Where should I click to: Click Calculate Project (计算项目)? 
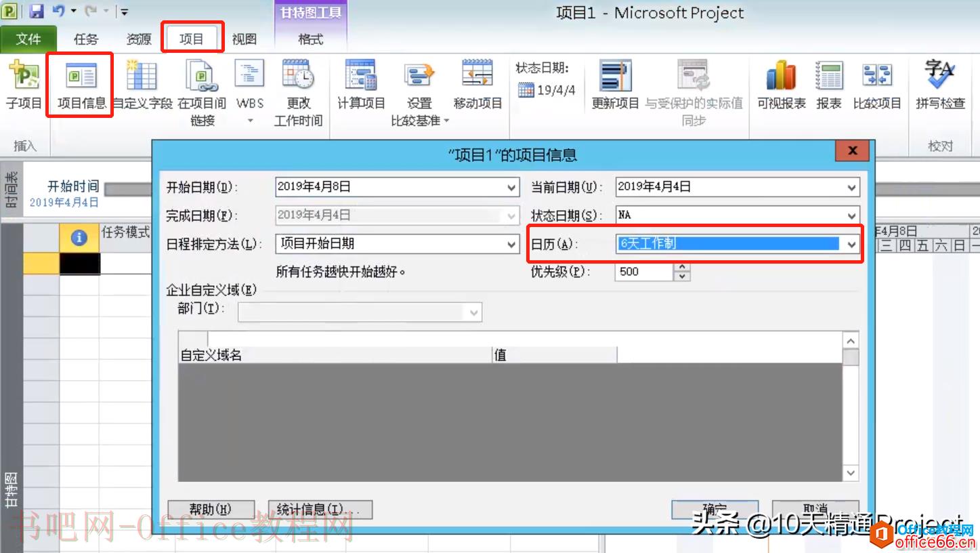click(361, 85)
